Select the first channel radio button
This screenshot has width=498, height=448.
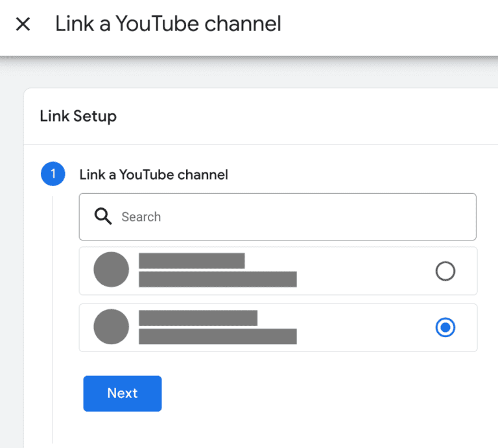pos(445,271)
